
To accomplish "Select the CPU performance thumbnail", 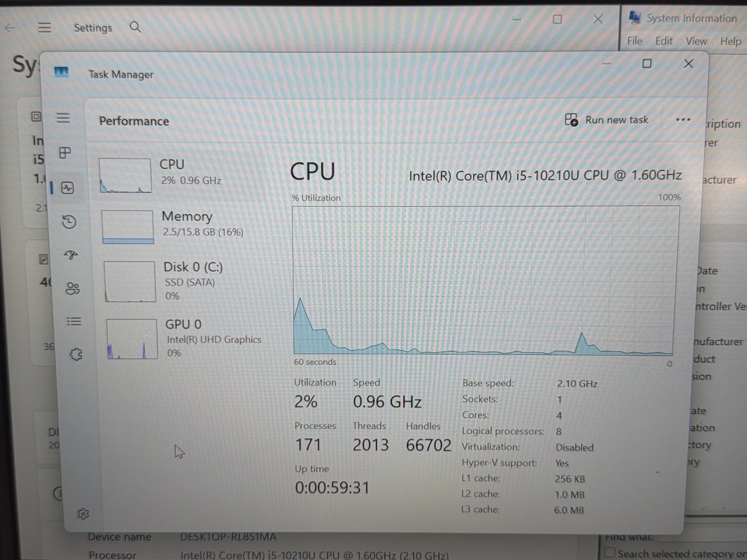I will tap(125, 175).
